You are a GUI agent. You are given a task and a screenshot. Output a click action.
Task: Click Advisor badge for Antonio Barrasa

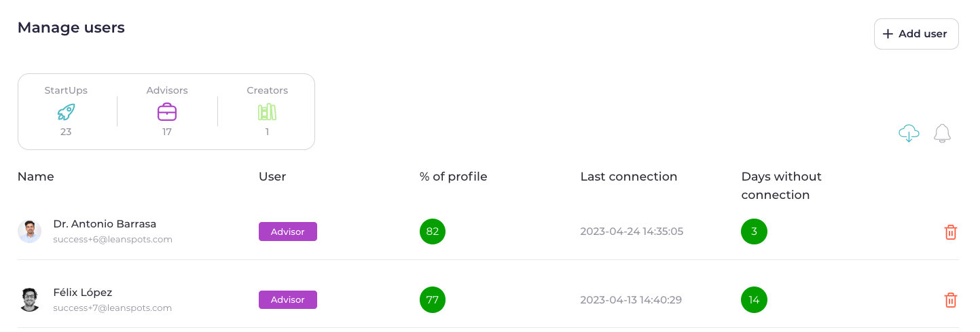[x=288, y=232]
